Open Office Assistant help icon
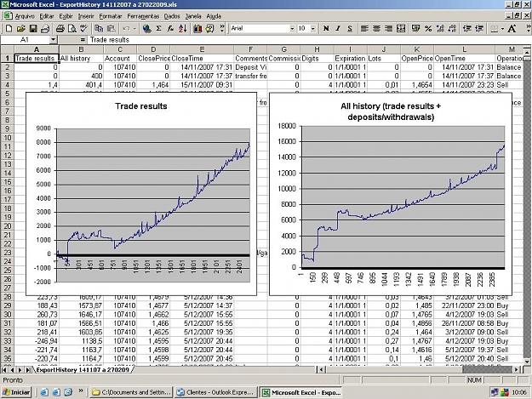 click(210, 28)
